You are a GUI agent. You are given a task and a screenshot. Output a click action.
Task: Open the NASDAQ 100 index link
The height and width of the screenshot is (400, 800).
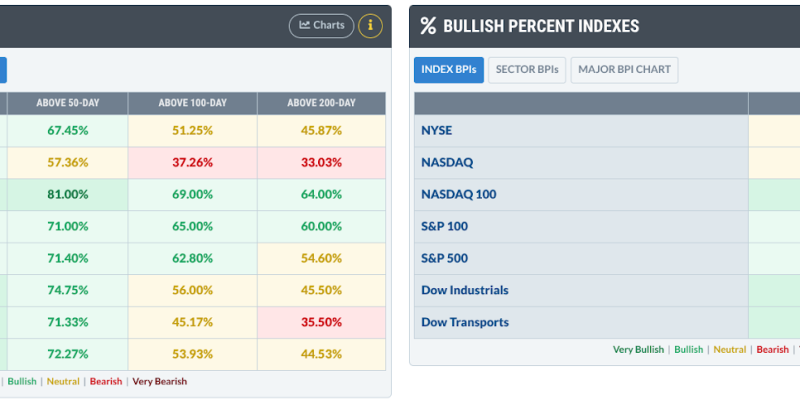(x=459, y=194)
